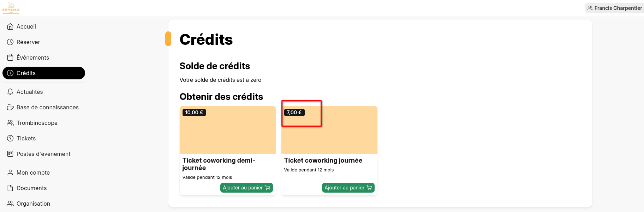The height and width of the screenshot is (212, 644).
Task: Click the Trombinoscope people icon
Action: pos(10,123)
